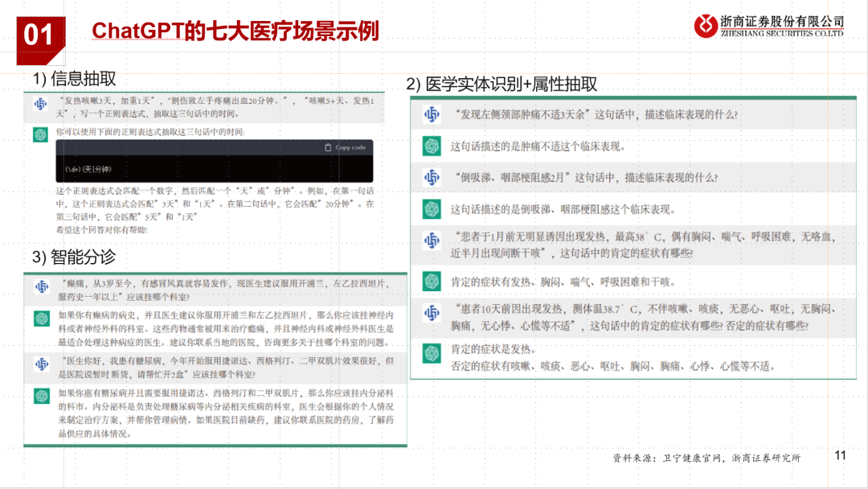
Task: Click user avatar beside "倒吸涕、咽部梗阻感2月" question
Action: pos(432,178)
